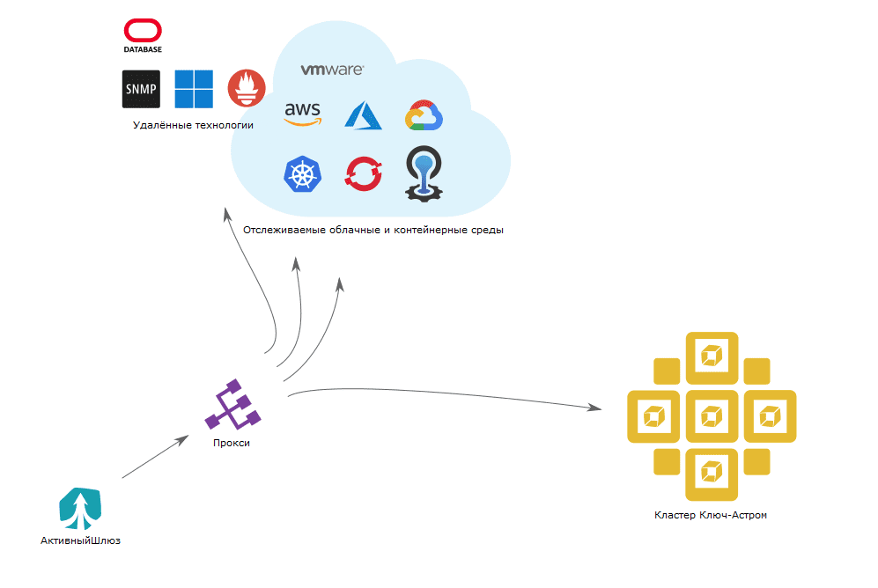878x588 pixels.
Task: Select the Prometheus flame icon
Action: coord(247,89)
